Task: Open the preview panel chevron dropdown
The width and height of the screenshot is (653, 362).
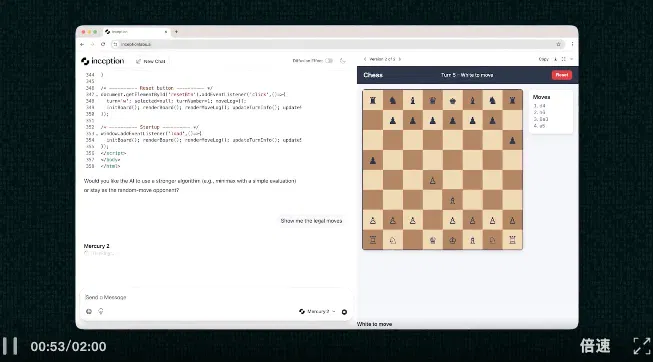Action: click(571, 59)
